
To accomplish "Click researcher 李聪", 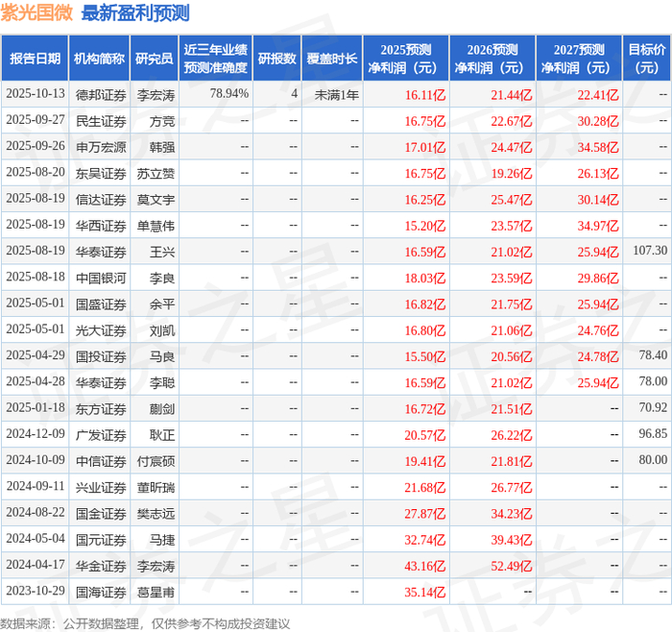I will [162, 383].
